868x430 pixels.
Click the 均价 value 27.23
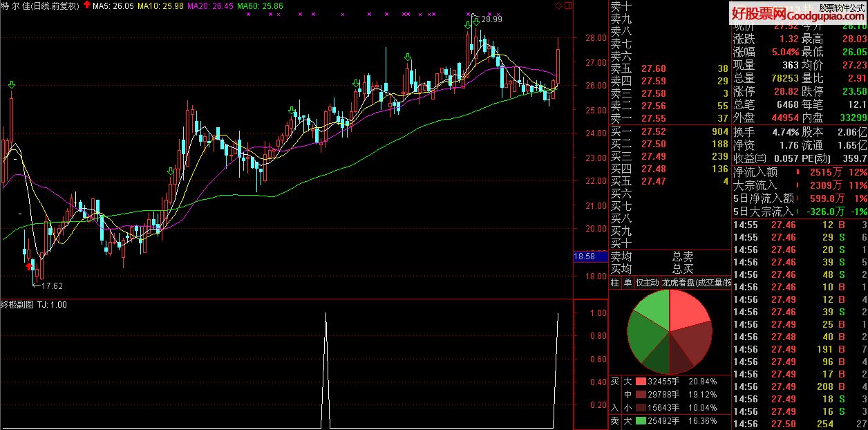854,65
